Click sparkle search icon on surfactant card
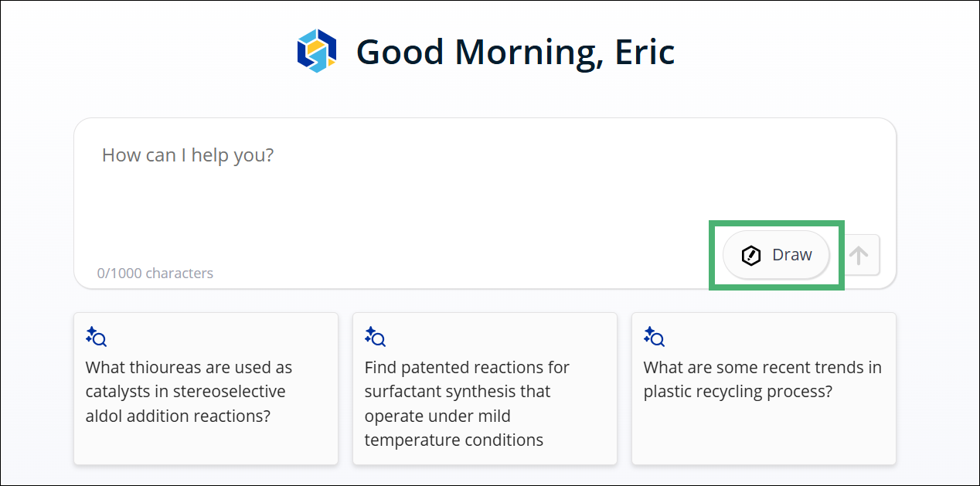Viewport: 980px width, 486px height. click(375, 336)
